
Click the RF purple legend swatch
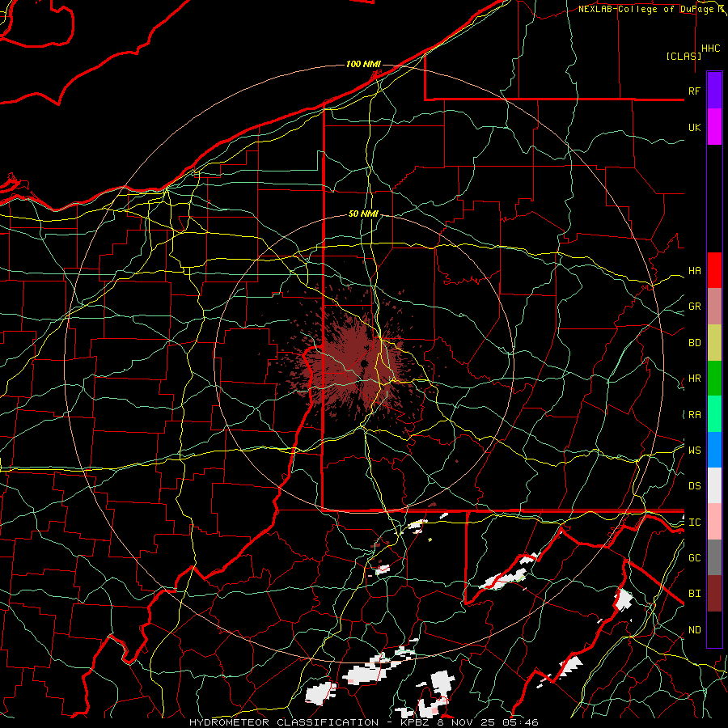[714, 91]
